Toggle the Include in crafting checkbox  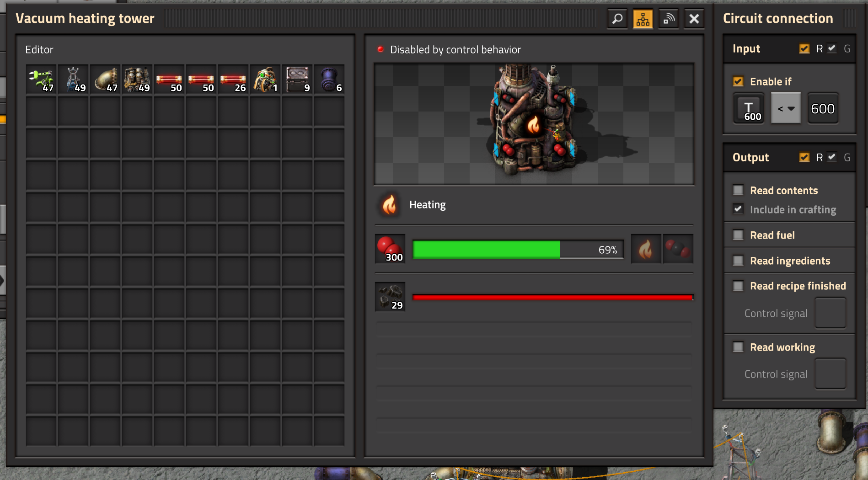pyautogui.click(x=738, y=209)
